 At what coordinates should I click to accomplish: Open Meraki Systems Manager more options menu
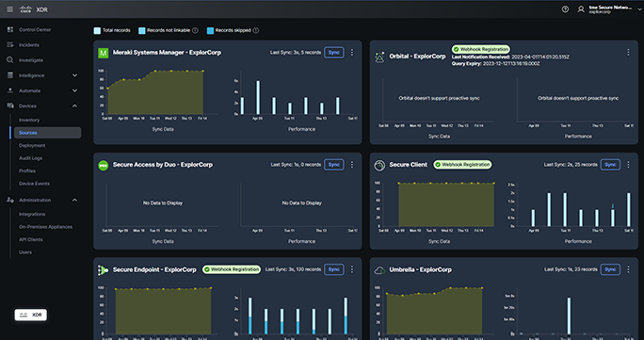pos(352,53)
